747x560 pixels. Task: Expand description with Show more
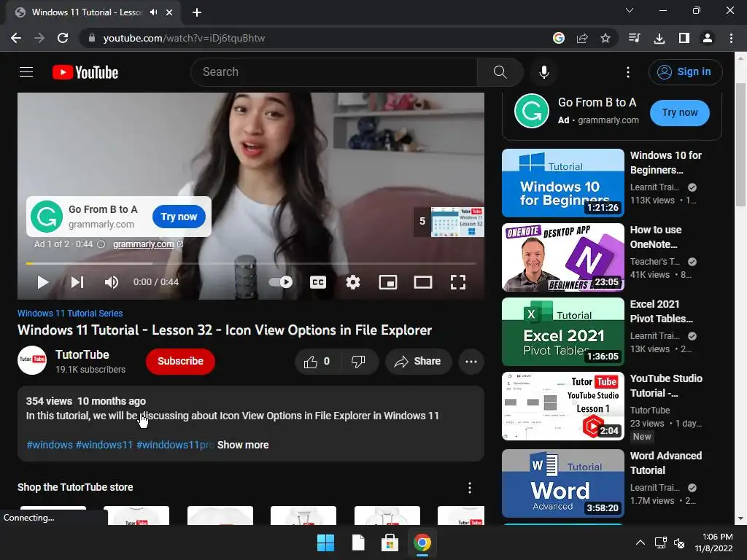(x=243, y=445)
